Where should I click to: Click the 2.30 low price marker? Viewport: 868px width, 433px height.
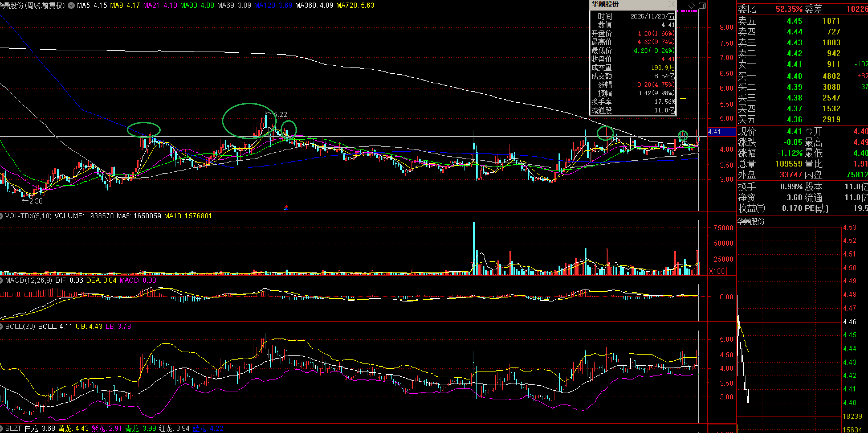tap(35, 201)
